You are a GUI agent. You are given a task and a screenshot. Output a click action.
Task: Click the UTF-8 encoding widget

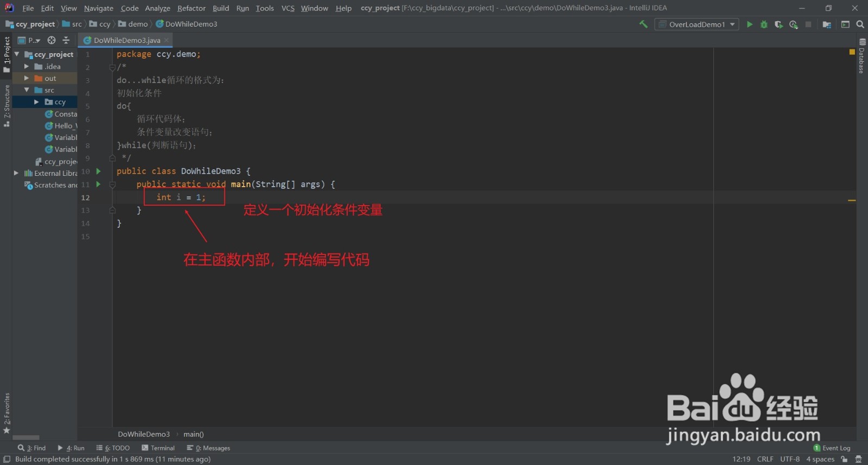tap(790, 459)
